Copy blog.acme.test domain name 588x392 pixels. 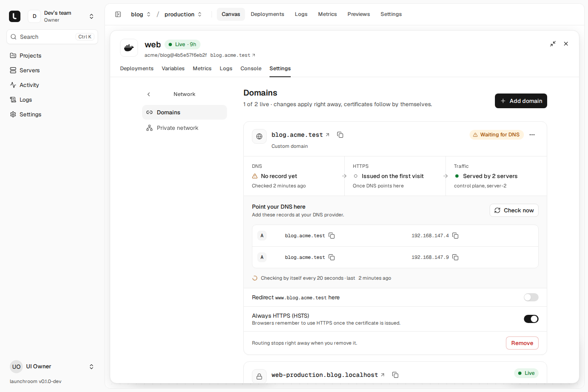pyautogui.click(x=340, y=135)
